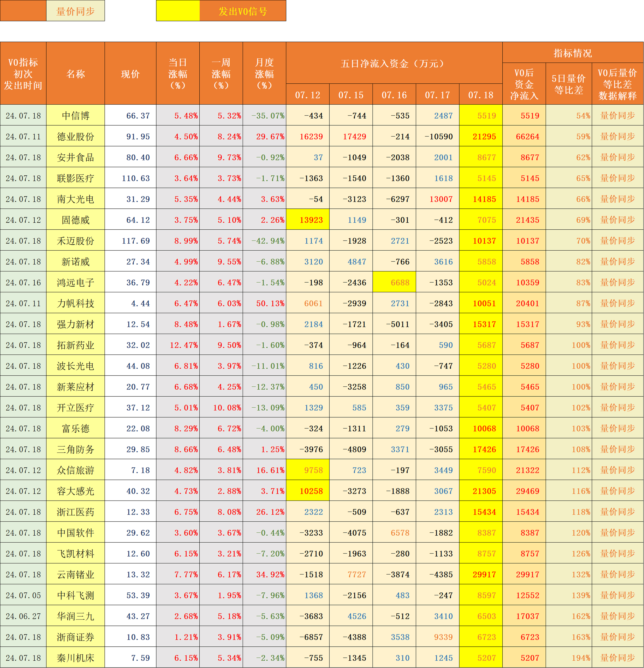The width and height of the screenshot is (644, 668).
Task: Select stock name 联影医疗
Action: pos(76,178)
